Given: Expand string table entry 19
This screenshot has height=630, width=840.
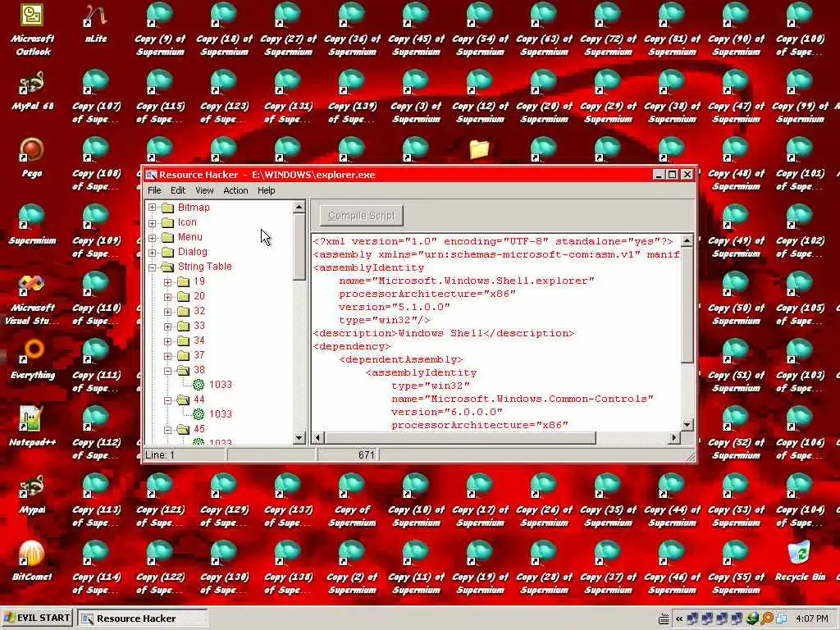Looking at the screenshot, I should pyautogui.click(x=167, y=282).
